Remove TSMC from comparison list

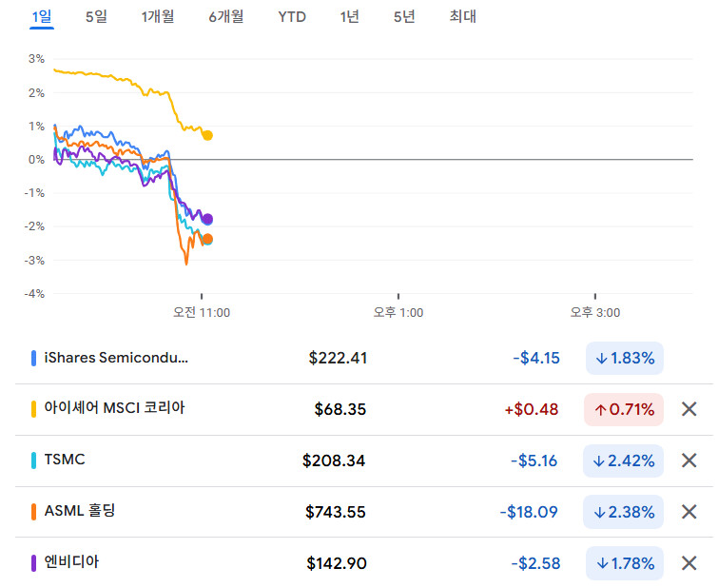click(689, 461)
